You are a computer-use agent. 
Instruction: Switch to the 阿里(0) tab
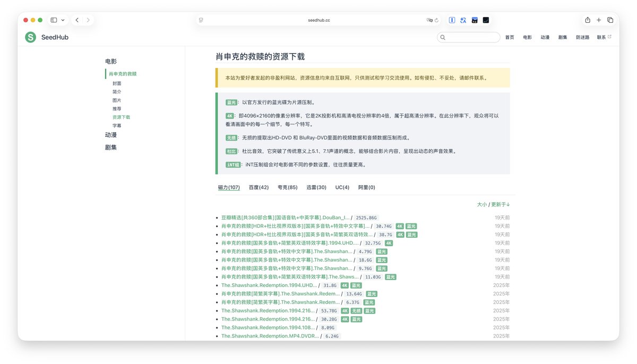pos(367,187)
